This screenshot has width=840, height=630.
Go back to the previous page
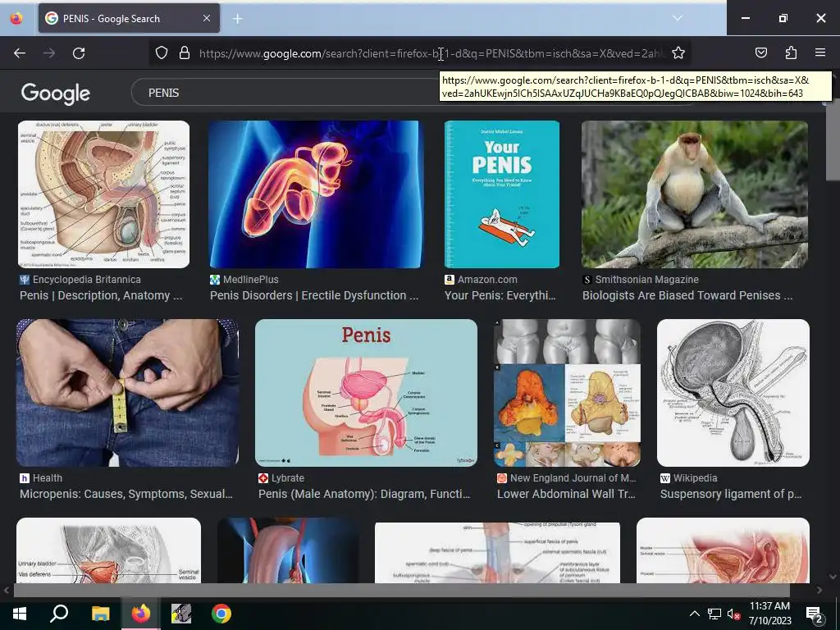[20, 53]
